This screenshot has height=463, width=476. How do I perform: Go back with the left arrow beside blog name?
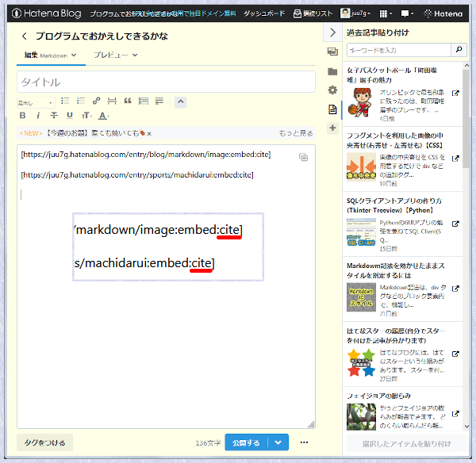pyautogui.click(x=25, y=36)
